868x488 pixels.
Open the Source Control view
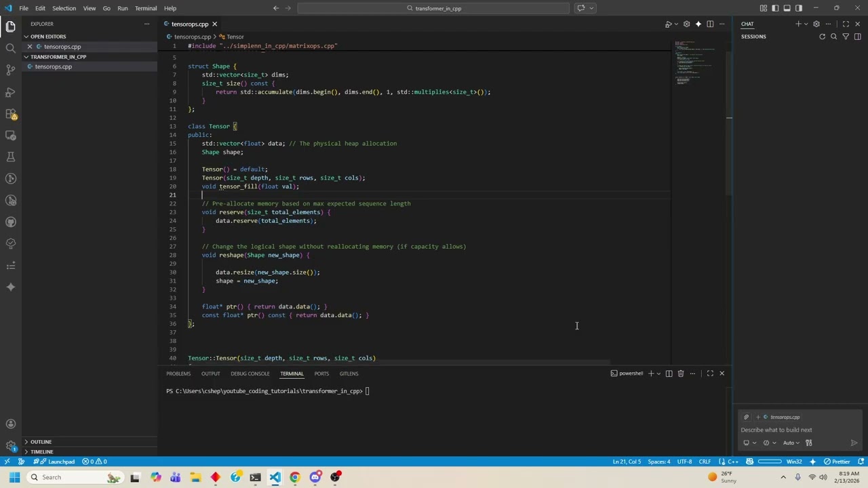pos(10,70)
